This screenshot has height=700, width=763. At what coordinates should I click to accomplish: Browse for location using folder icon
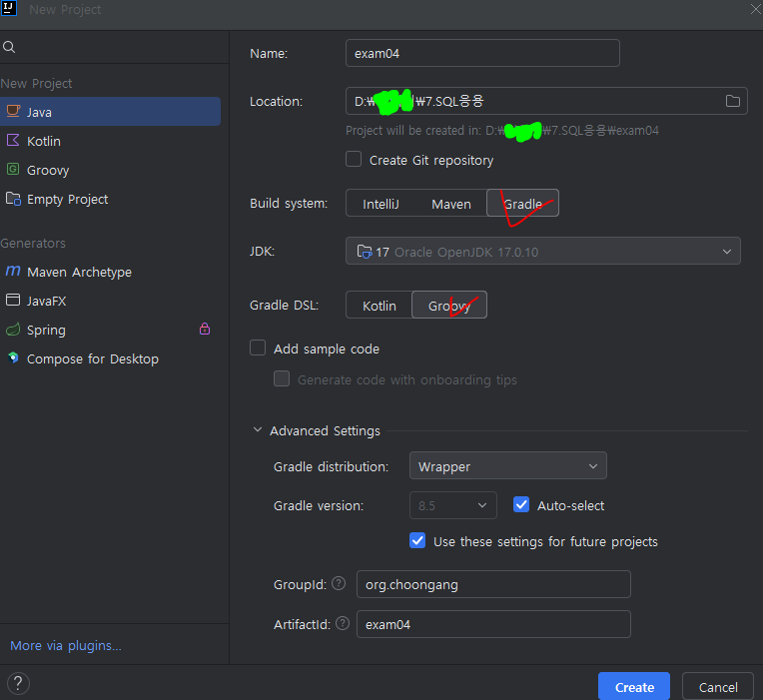click(732, 101)
